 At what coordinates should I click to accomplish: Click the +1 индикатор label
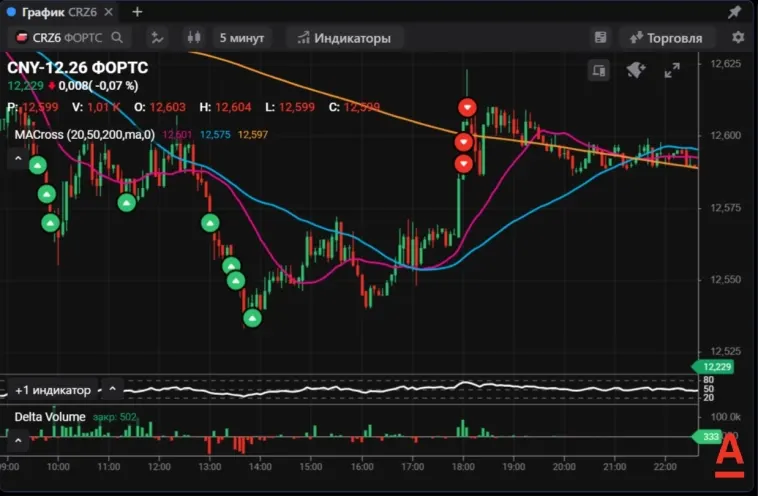pos(53,390)
